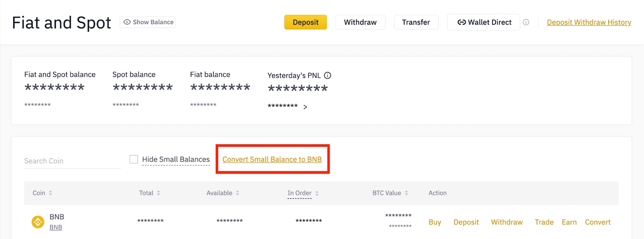Click the BNB coin logo icon
The width and height of the screenshot is (644, 239).
38,222
